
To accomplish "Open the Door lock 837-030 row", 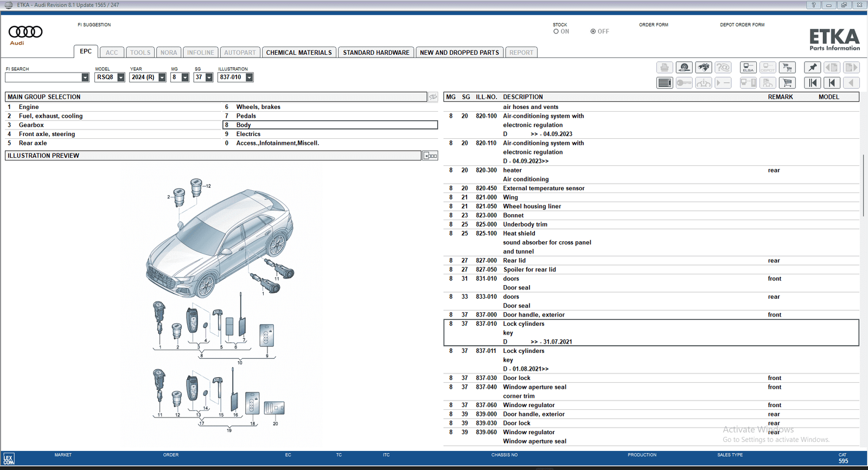I will 516,378.
